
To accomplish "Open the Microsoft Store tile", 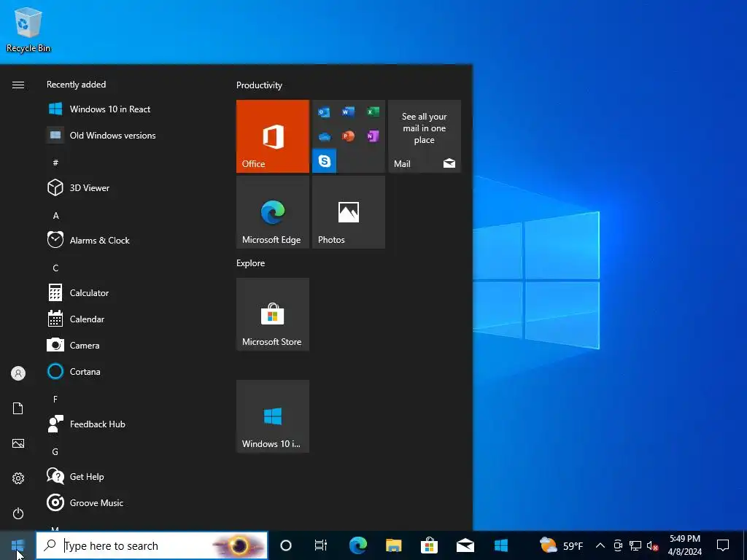I will (273, 314).
